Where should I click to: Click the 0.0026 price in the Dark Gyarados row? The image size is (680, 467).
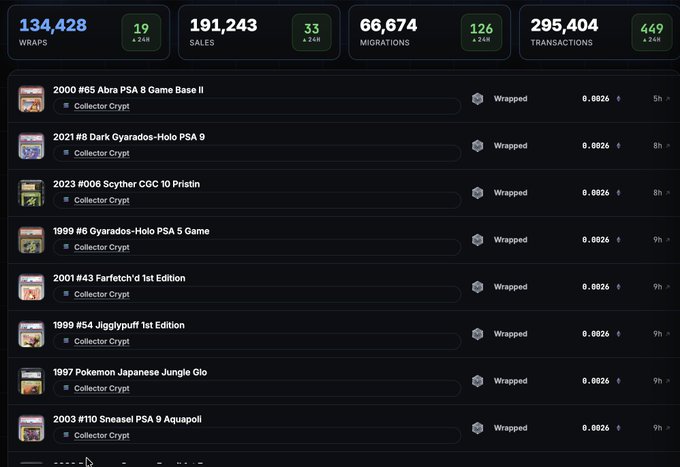coord(595,146)
